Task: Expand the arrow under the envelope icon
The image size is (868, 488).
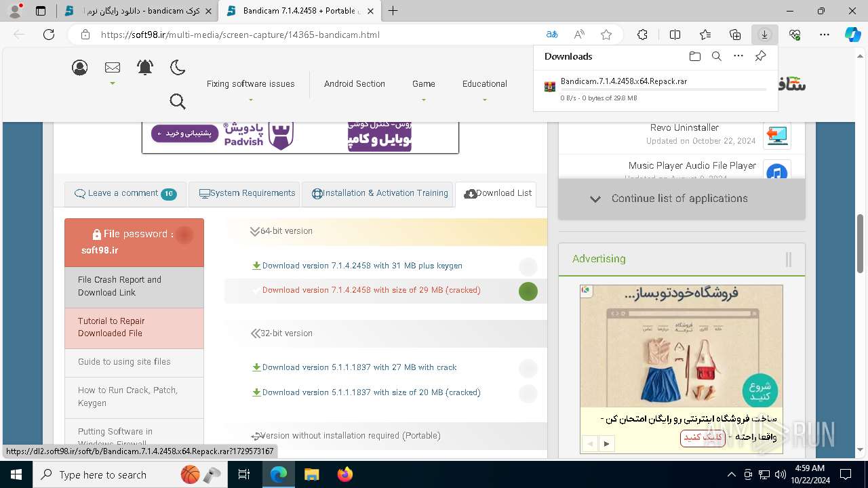Action: [113, 83]
